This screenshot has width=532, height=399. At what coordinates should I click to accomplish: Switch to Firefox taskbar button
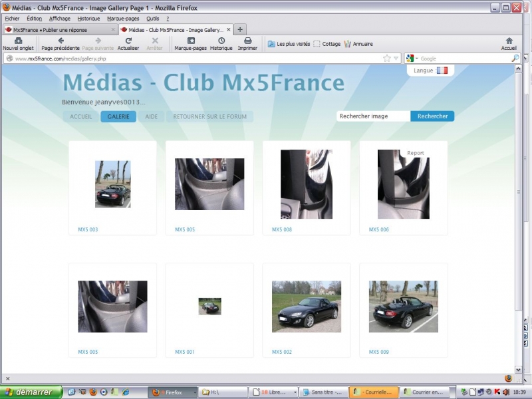point(173,392)
